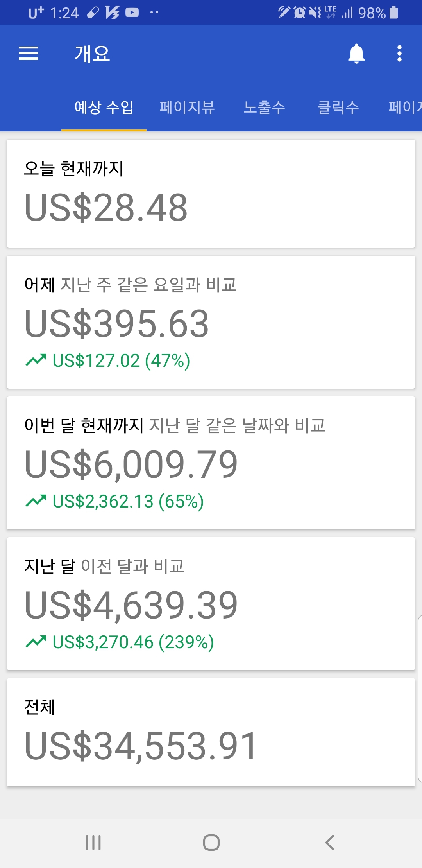Open the 어제 earnings card
Viewport: 422px width, 868px height.
[x=211, y=322]
